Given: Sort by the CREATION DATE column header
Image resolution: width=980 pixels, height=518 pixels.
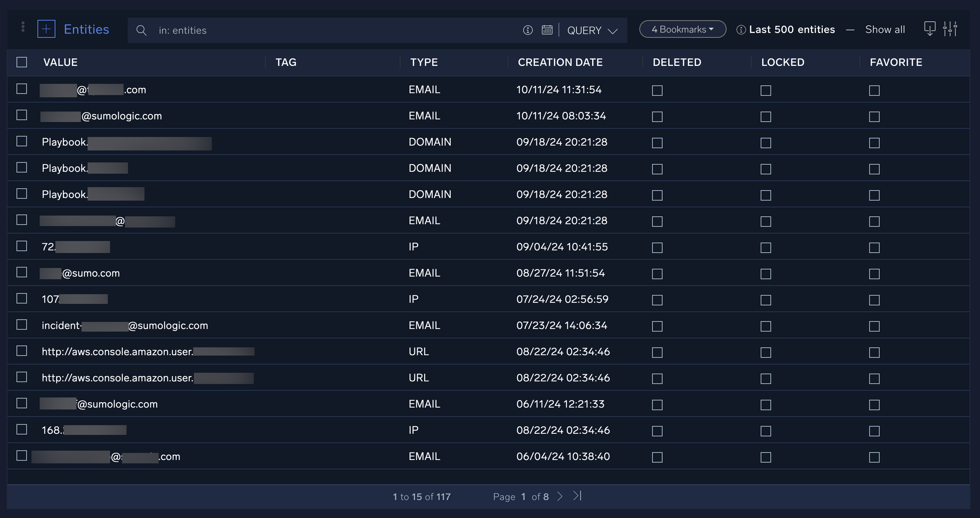Looking at the screenshot, I should (x=560, y=62).
